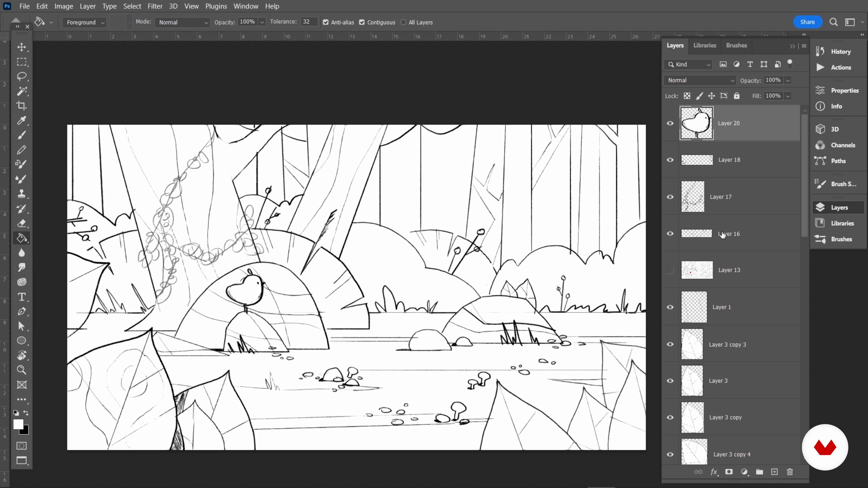Add a layer mask to the layer

729,472
